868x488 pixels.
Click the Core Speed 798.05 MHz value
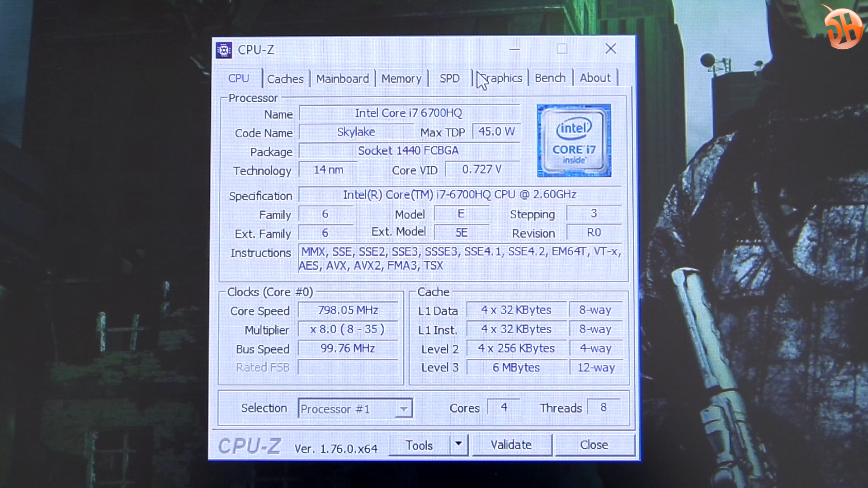point(348,310)
